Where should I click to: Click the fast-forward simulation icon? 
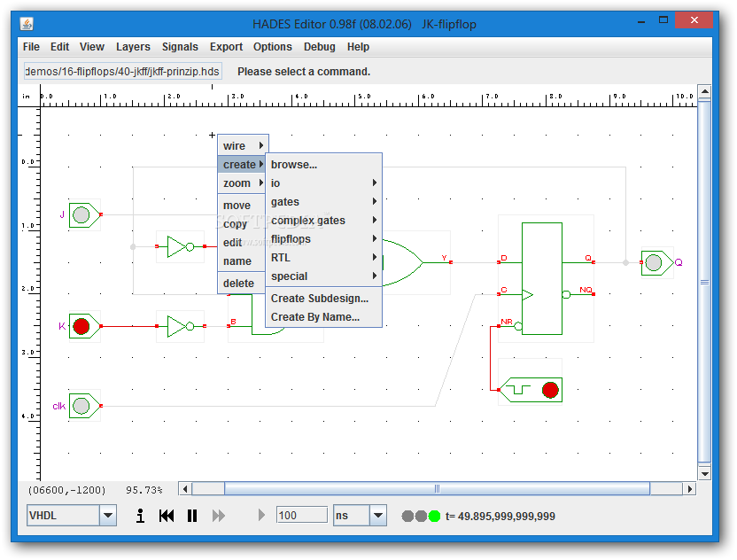click(218, 516)
